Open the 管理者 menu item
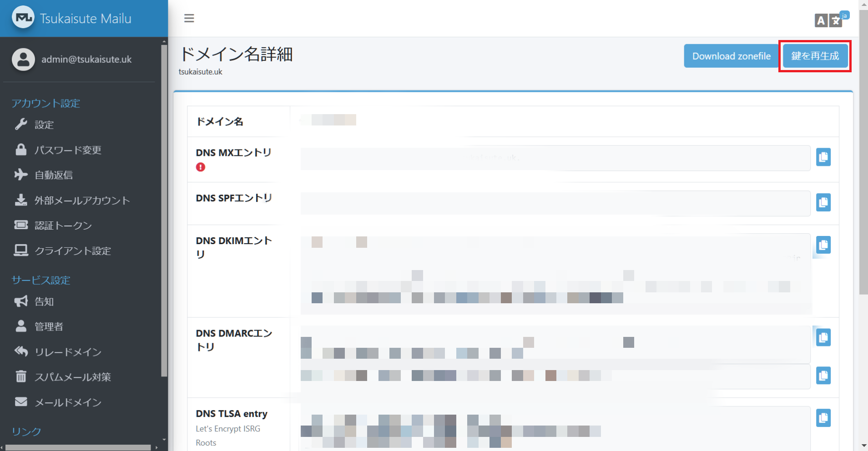Image resolution: width=868 pixels, height=451 pixels. pyautogui.click(x=49, y=326)
